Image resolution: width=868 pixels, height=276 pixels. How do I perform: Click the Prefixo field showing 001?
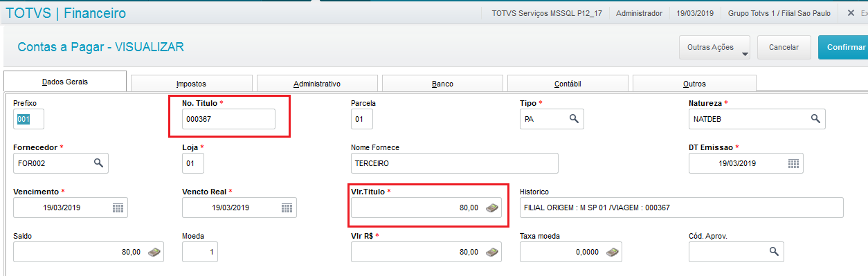[28, 119]
